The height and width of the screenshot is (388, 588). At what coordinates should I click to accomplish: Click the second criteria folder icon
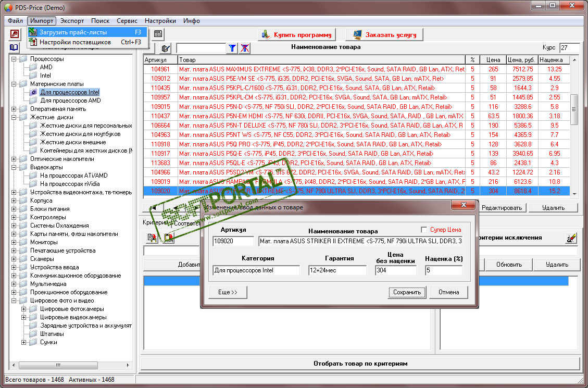pyautogui.click(x=169, y=238)
